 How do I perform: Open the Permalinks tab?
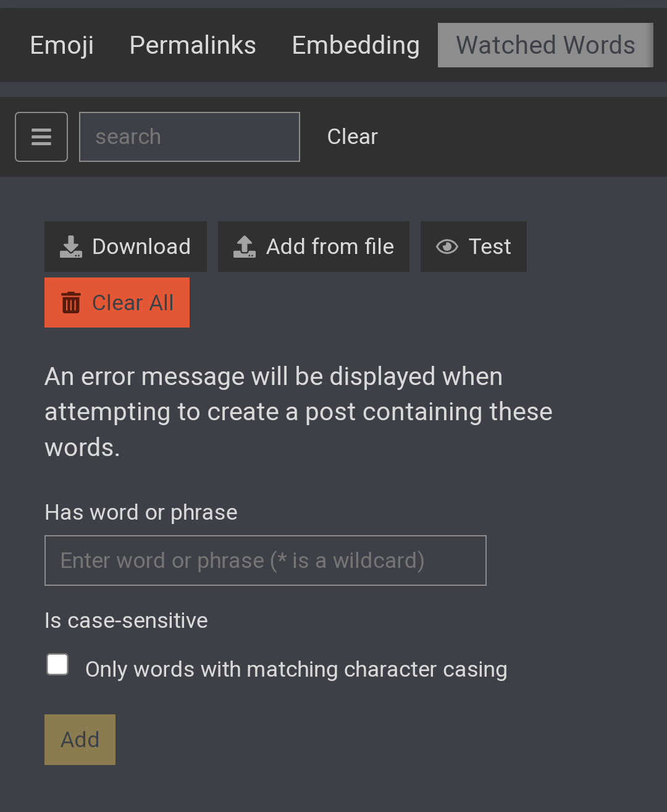[193, 45]
